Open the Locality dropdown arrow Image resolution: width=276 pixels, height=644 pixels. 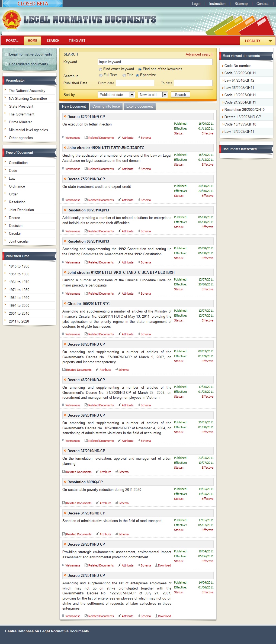click(270, 41)
